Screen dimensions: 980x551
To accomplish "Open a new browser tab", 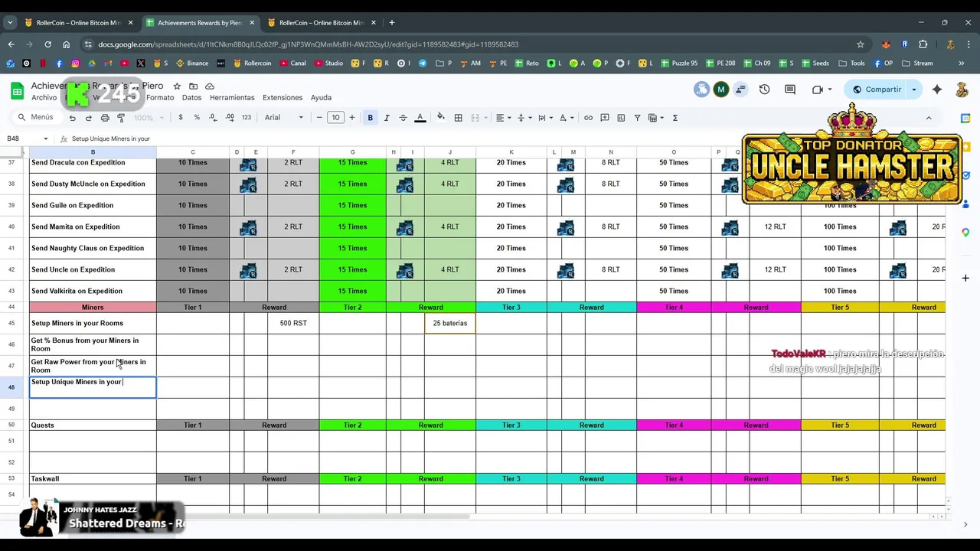I will [391, 23].
